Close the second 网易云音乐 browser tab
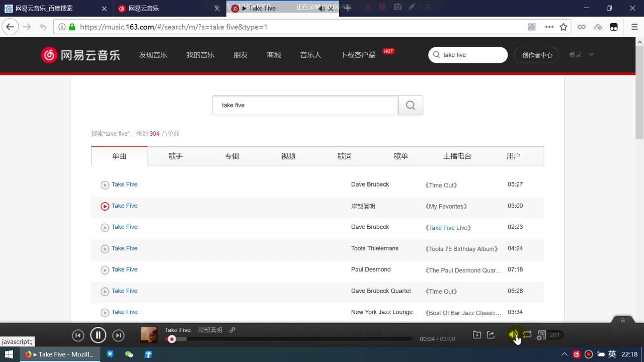Screen dimensions: 644x362 (x=217, y=9)
